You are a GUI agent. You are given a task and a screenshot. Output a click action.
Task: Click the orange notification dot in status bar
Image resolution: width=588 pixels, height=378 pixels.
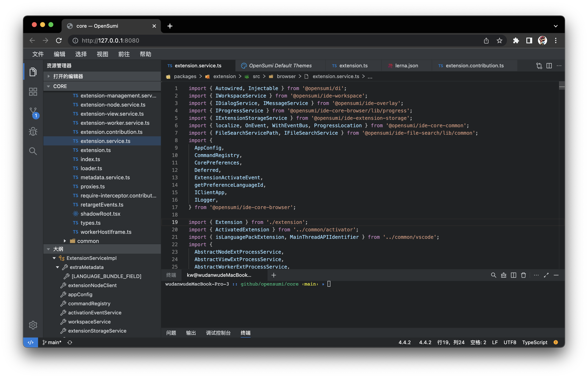tap(556, 342)
